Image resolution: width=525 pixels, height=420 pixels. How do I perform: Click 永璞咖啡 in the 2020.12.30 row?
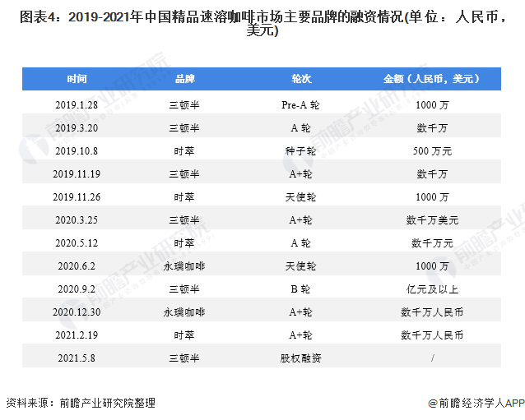(x=184, y=312)
